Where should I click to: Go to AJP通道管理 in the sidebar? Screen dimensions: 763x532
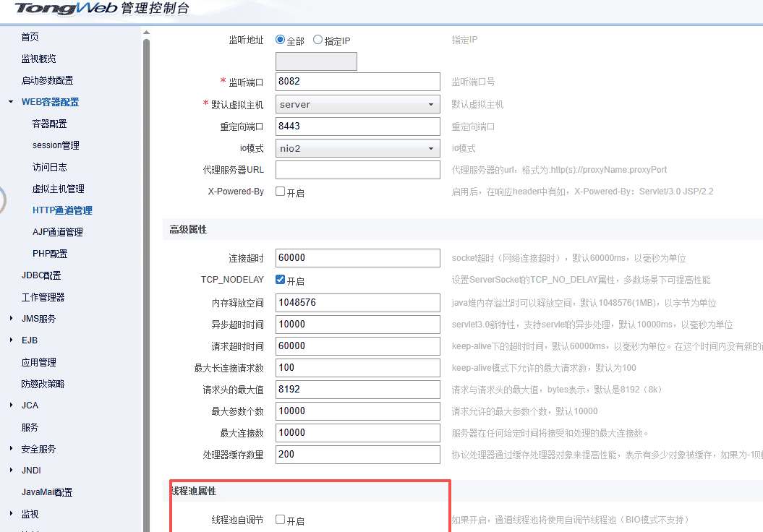pyautogui.click(x=58, y=232)
